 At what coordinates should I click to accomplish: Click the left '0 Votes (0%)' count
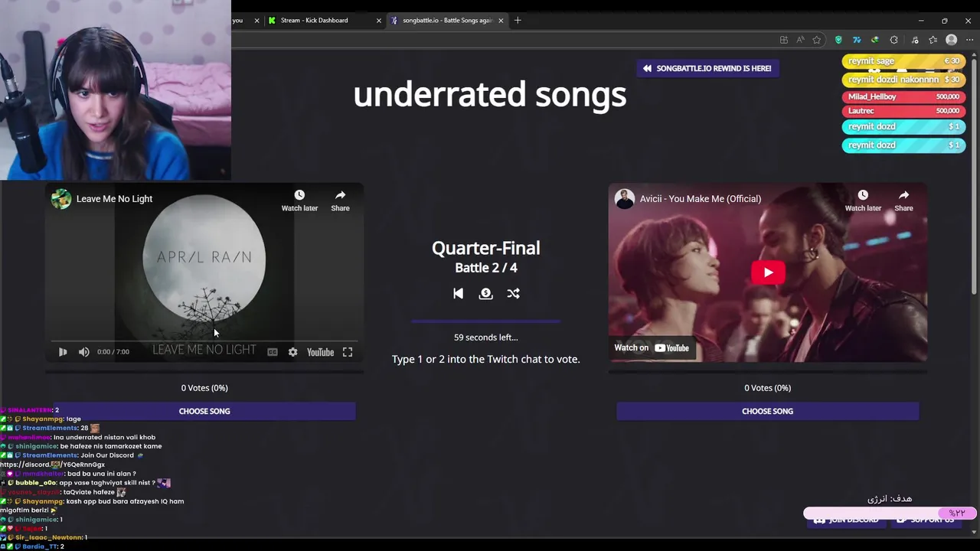click(x=204, y=388)
